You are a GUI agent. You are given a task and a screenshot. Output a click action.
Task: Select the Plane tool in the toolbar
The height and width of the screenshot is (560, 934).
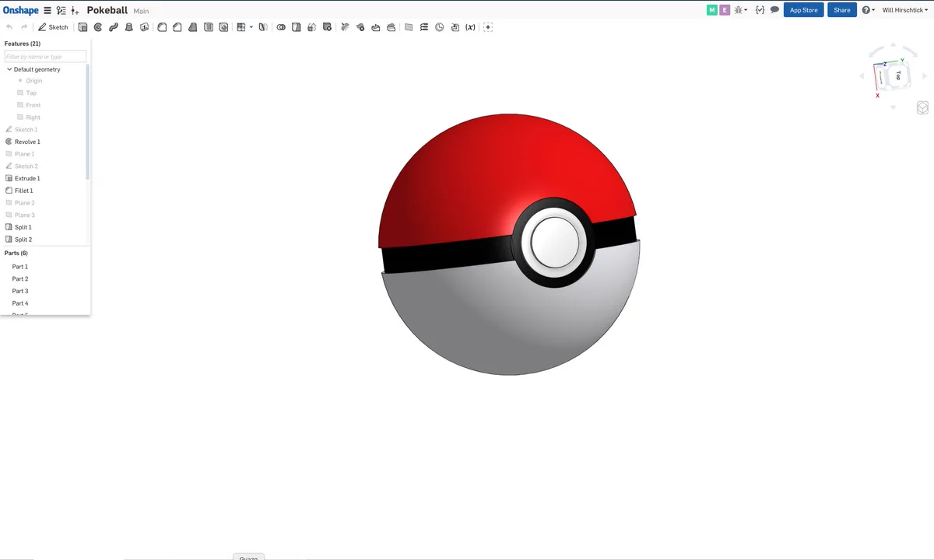[x=409, y=27]
